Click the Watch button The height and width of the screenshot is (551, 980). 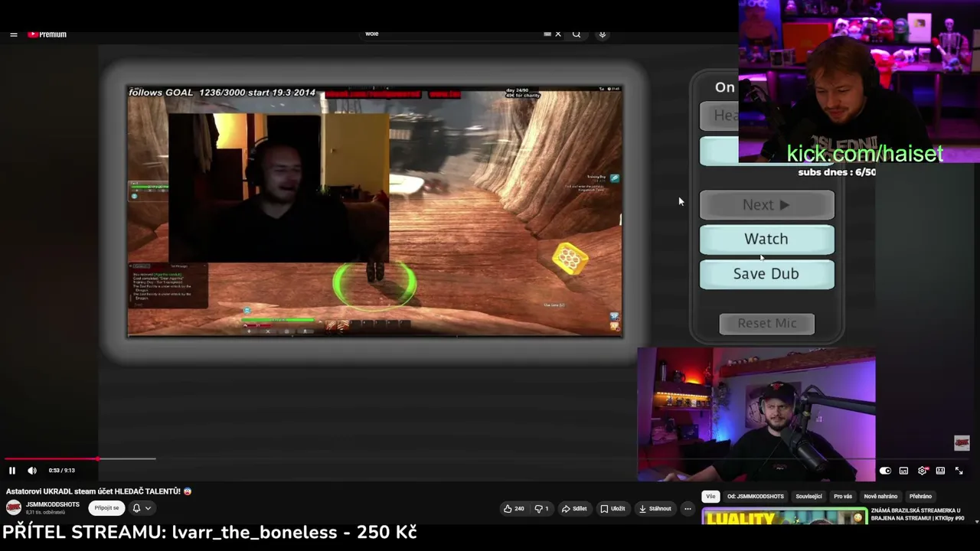coord(766,240)
